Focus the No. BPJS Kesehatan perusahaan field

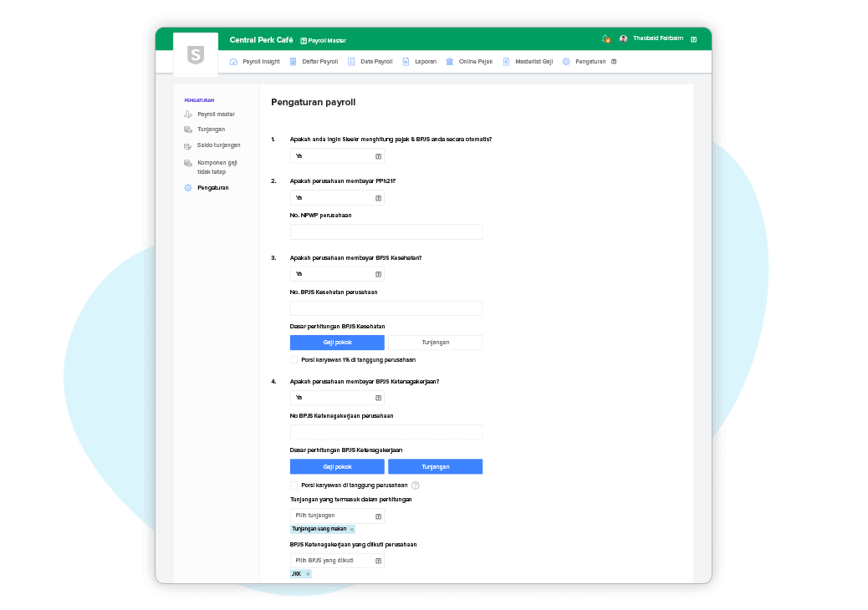pos(385,308)
